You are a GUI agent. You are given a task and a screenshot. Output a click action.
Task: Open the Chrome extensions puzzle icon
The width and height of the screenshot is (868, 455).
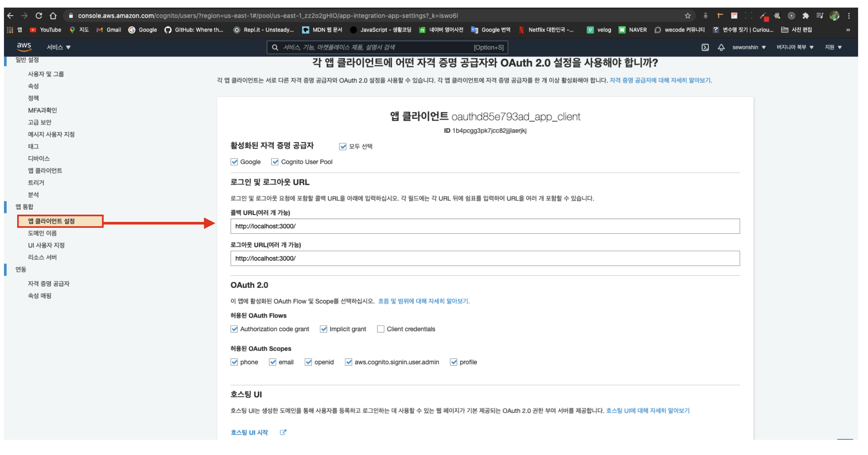pyautogui.click(x=805, y=16)
